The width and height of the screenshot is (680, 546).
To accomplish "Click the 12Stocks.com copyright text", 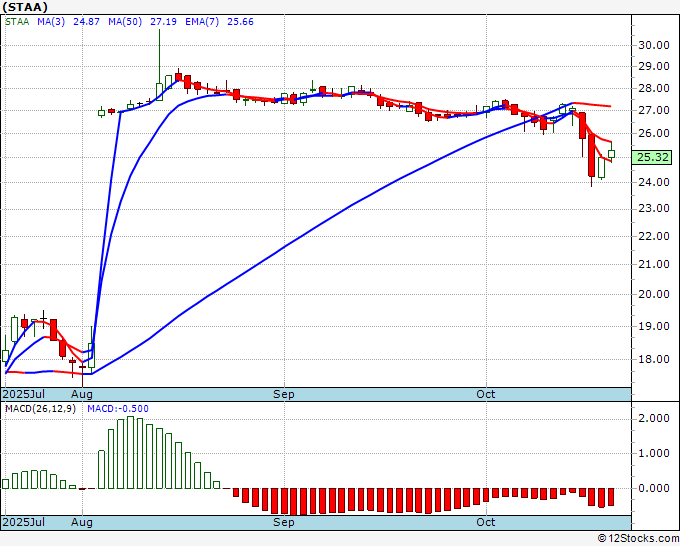I will tap(638, 539).
